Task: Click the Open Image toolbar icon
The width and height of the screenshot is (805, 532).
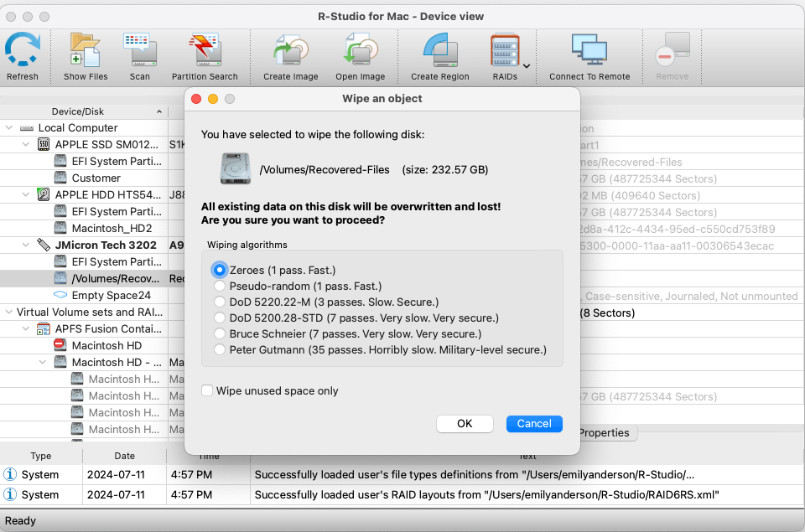Action: (361, 49)
